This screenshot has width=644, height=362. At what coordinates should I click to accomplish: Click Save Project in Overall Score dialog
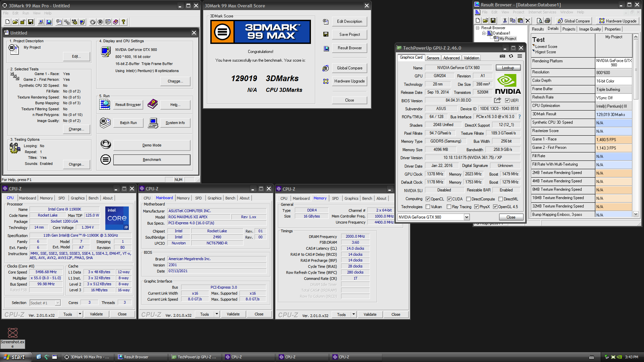click(350, 35)
